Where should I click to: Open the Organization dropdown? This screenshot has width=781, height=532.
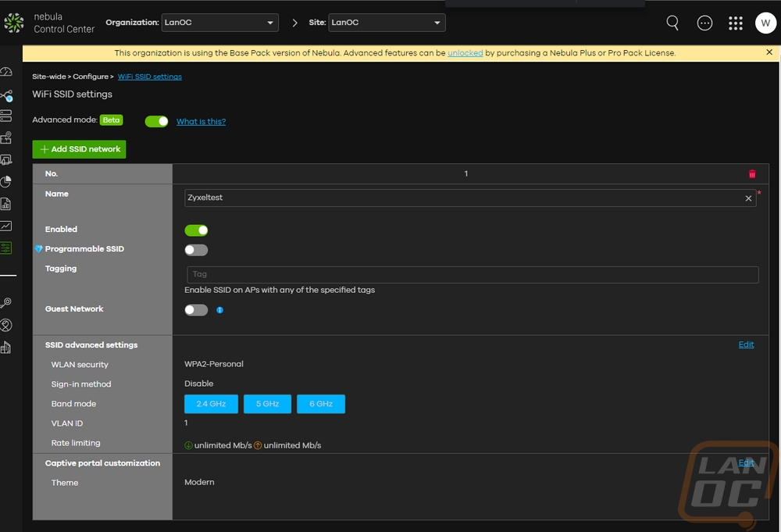coord(219,23)
